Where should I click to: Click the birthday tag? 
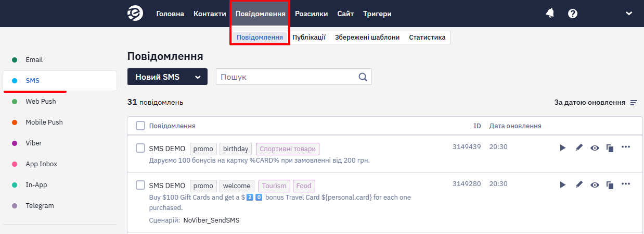[x=236, y=149]
